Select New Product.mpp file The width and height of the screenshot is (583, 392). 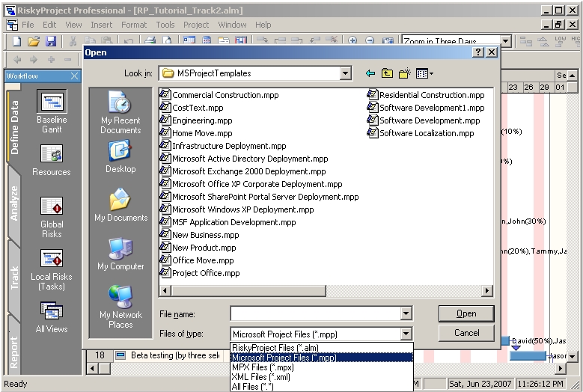(198, 248)
